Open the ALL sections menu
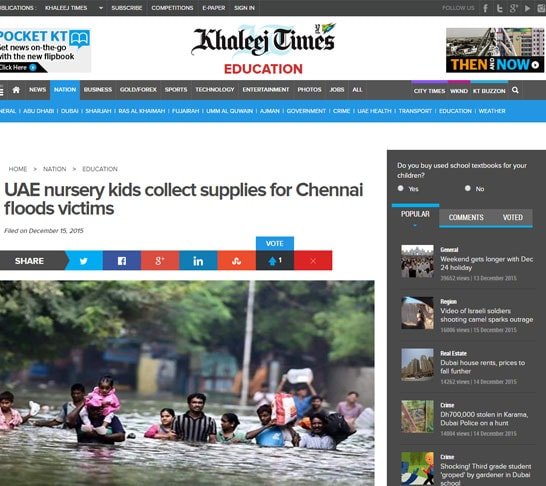This screenshot has width=546, height=486. [357, 90]
